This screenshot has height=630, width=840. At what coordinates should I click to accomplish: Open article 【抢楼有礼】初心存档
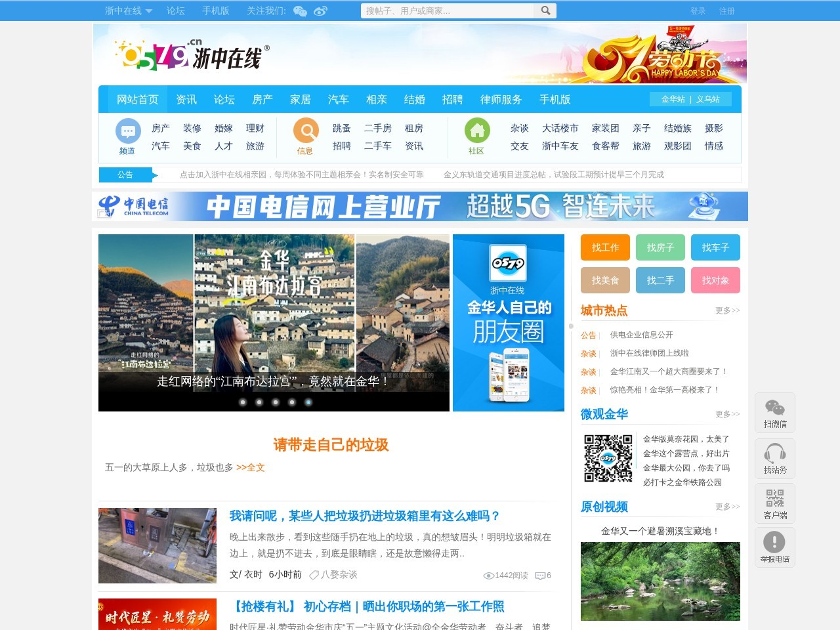coord(367,606)
